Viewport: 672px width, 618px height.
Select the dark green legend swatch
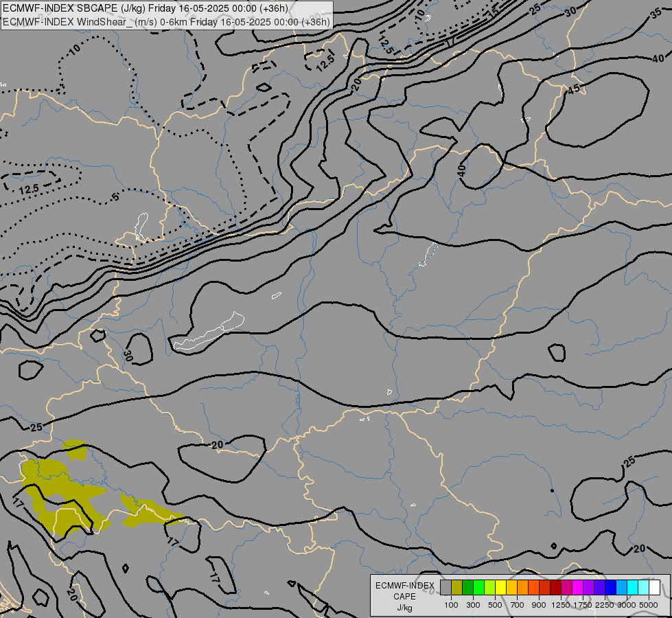pyautogui.click(x=468, y=587)
